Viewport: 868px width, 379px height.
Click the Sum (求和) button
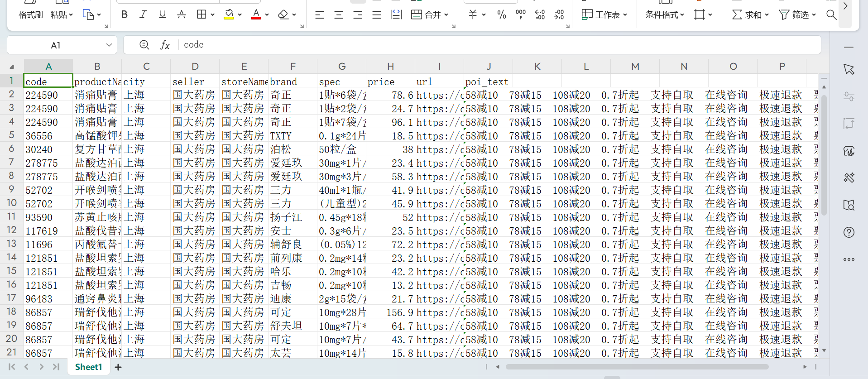(x=750, y=15)
